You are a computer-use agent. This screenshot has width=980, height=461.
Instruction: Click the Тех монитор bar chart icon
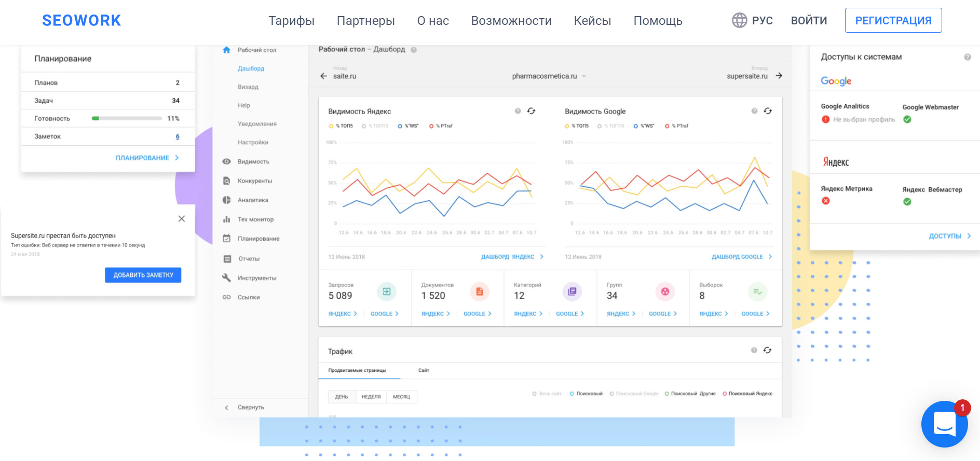(x=226, y=219)
